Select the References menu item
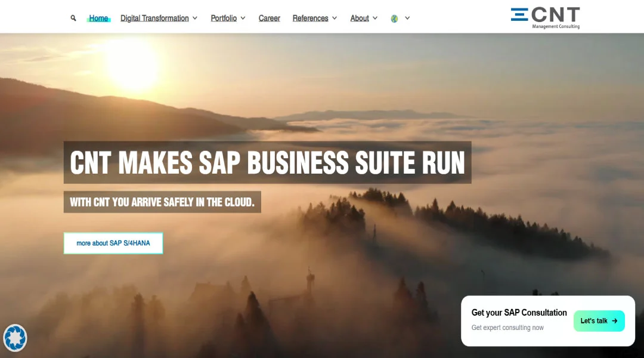This screenshot has width=644, height=358. (311, 18)
